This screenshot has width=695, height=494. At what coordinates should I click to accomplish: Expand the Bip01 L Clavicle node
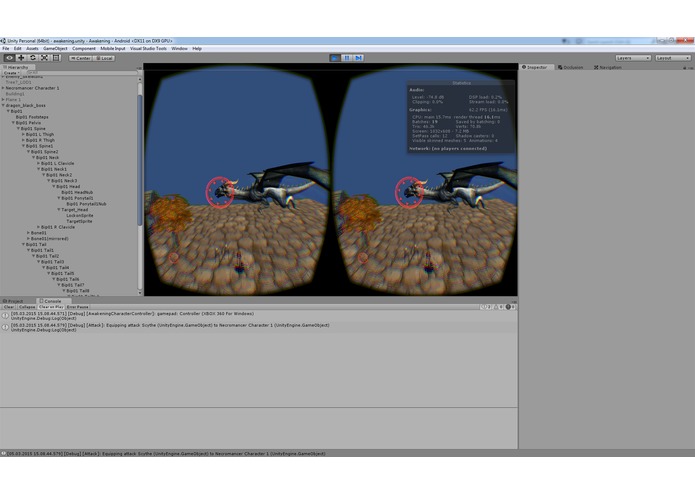39,163
